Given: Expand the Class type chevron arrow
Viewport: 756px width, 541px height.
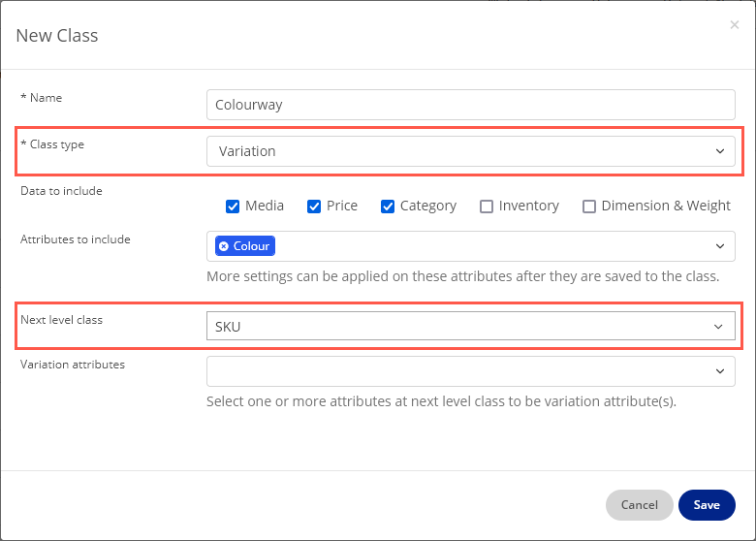Looking at the screenshot, I should (719, 151).
